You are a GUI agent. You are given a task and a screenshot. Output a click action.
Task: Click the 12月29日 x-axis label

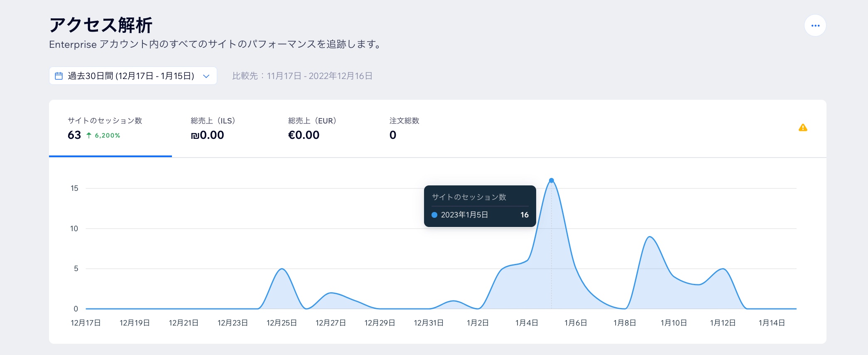point(380,323)
